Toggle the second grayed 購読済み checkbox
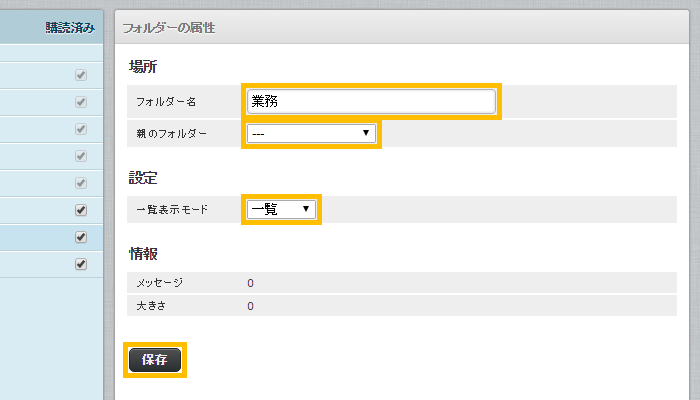 tap(81, 102)
